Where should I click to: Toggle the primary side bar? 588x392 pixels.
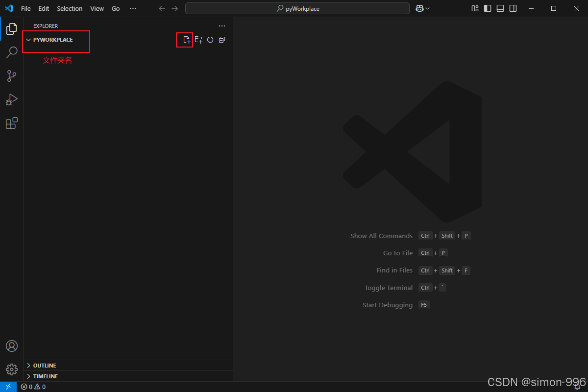(488, 8)
